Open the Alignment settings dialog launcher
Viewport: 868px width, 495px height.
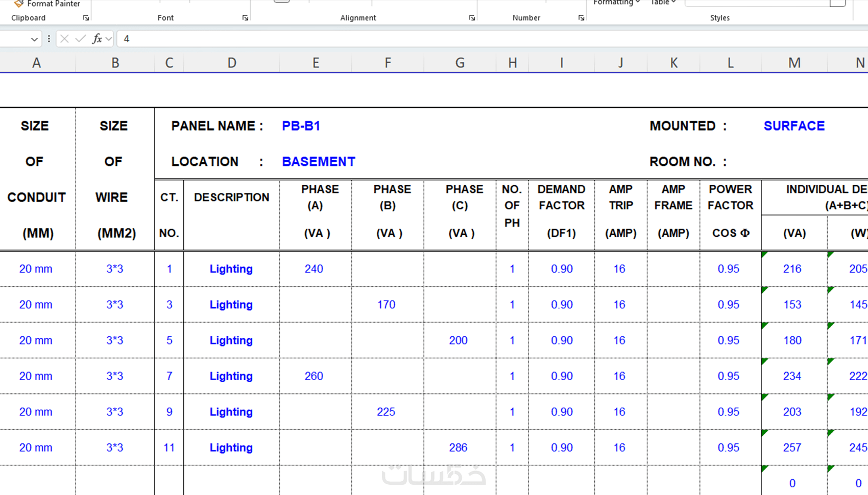click(x=472, y=18)
